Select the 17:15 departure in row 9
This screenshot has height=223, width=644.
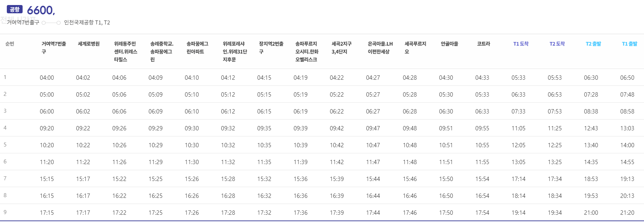click(x=47, y=213)
